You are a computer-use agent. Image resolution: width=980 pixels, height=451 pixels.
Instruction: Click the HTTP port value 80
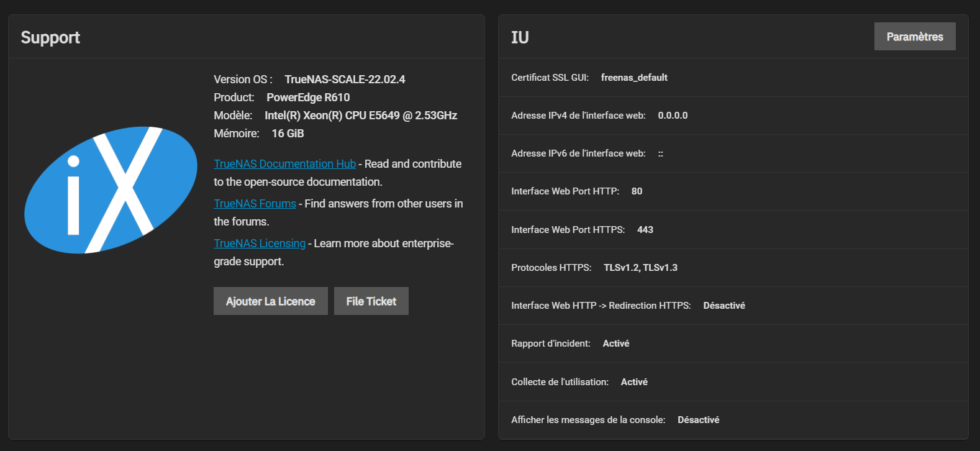pyautogui.click(x=637, y=191)
